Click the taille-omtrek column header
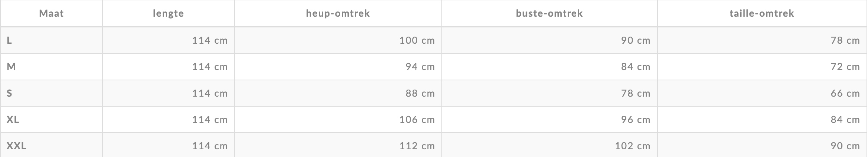868x157 pixels. coord(762,13)
